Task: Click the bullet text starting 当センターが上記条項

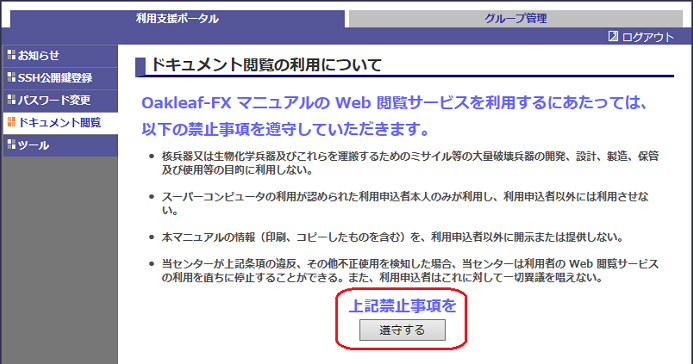Action: click(410, 271)
